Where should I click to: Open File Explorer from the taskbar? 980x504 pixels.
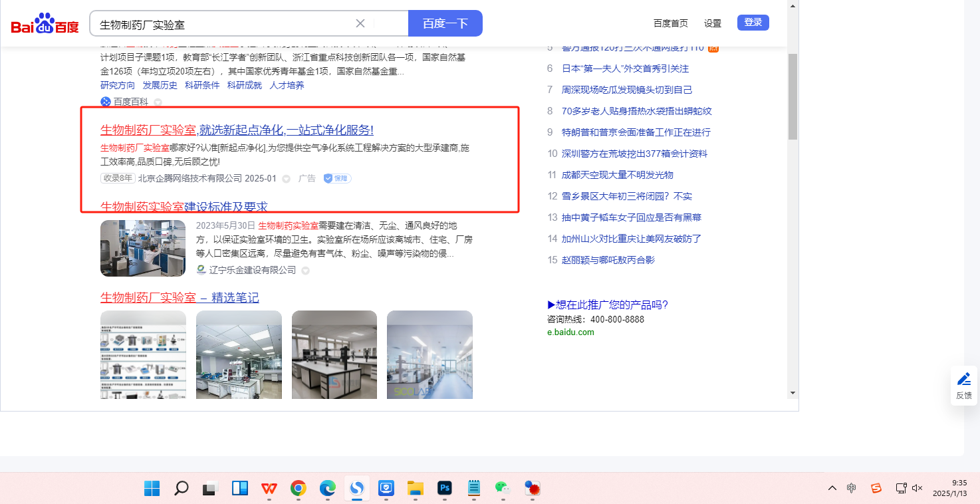point(416,489)
